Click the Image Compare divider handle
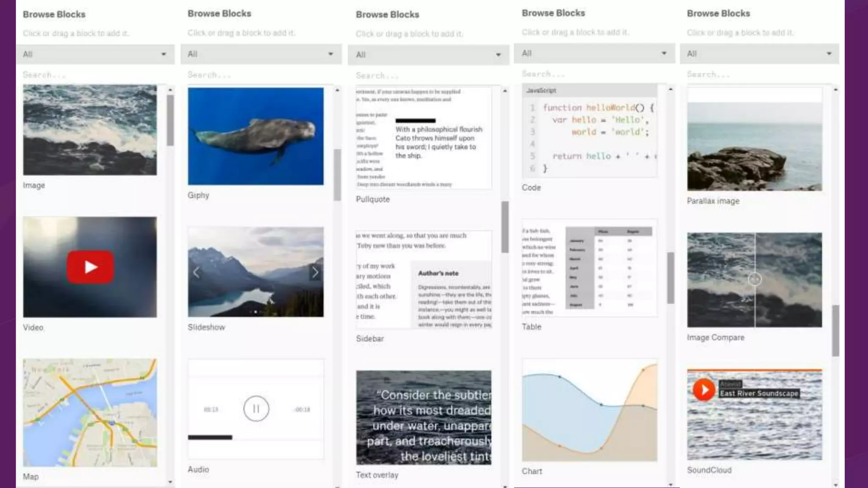This screenshot has width=868, height=488. 755,279
